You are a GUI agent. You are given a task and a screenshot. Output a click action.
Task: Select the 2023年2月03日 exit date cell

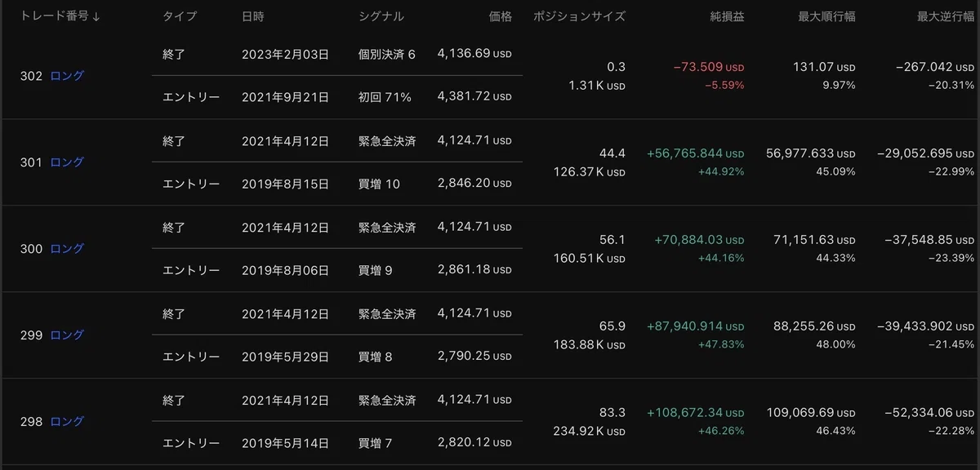tap(285, 55)
